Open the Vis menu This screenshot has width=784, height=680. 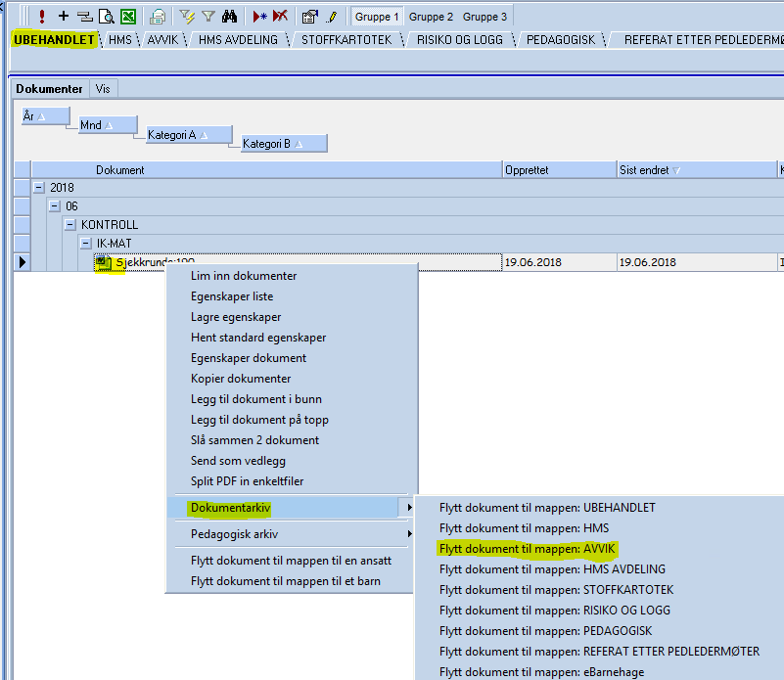click(x=103, y=89)
